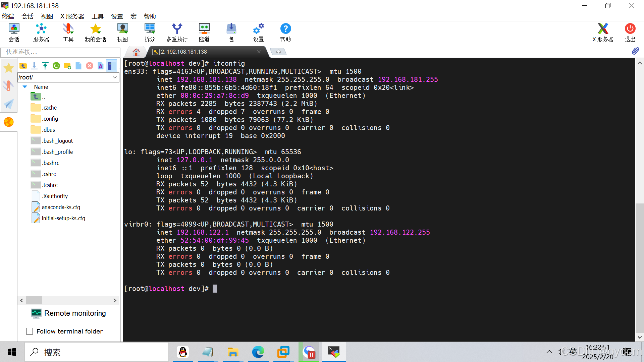The height and width of the screenshot is (362, 644).
Task: Toggle the SFTP side panel view icon
Action: point(111,66)
